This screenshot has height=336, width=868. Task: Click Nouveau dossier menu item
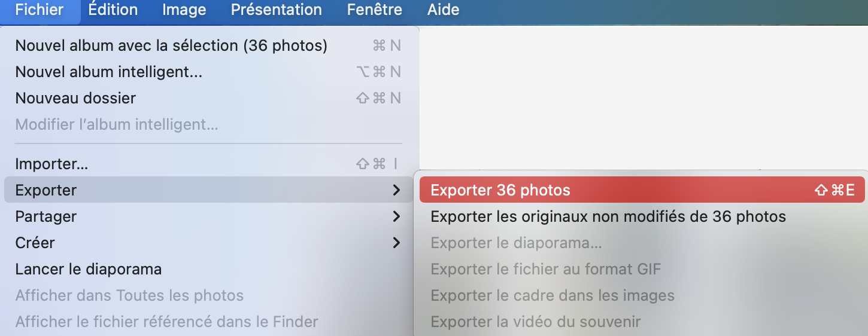(x=75, y=98)
